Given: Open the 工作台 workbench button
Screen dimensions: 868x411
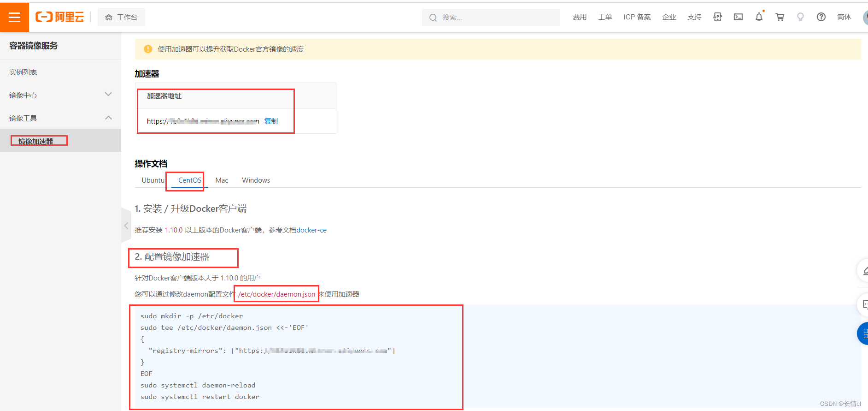Looking at the screenshot, I should tap(121, 17).
